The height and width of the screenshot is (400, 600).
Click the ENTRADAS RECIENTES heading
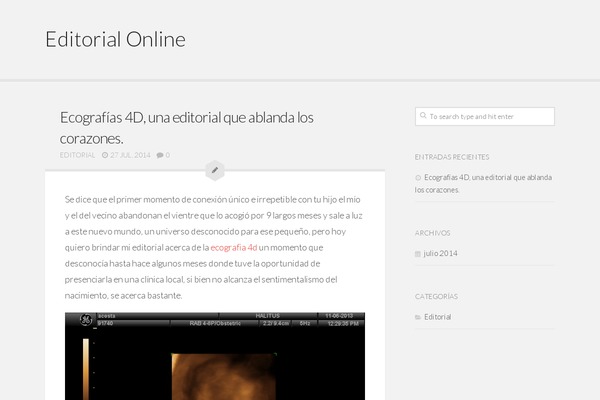[452, 157]
